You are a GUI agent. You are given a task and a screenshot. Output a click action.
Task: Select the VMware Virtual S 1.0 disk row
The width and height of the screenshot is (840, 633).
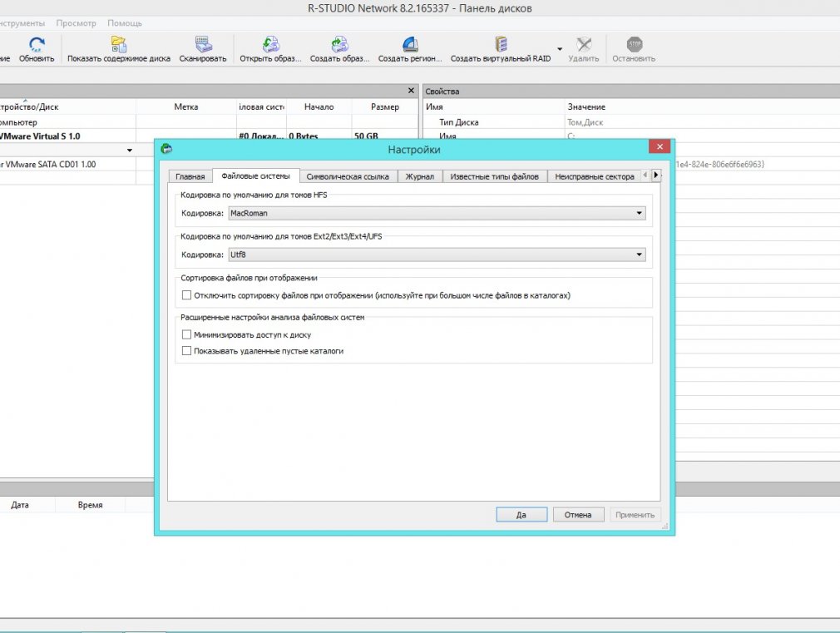pos(209,136)
